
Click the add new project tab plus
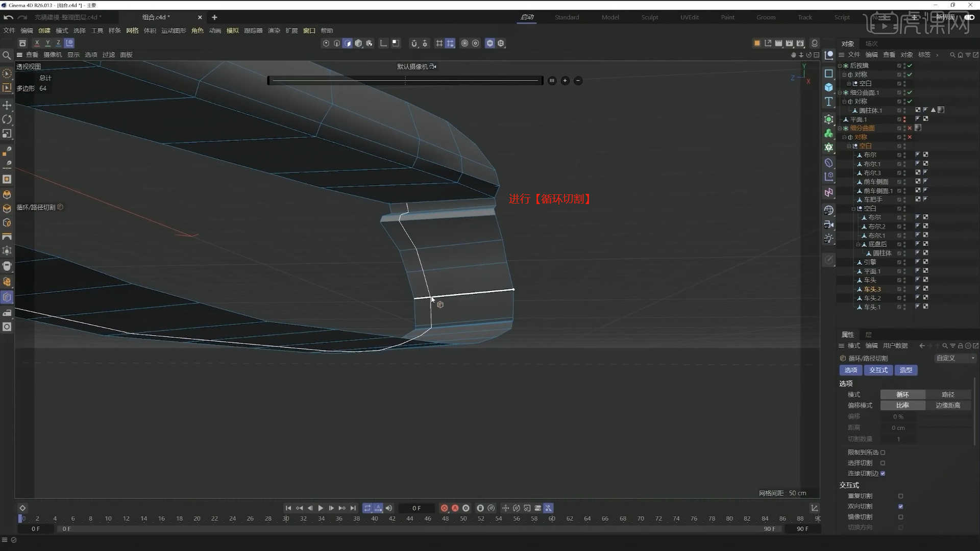pos(214,17)
